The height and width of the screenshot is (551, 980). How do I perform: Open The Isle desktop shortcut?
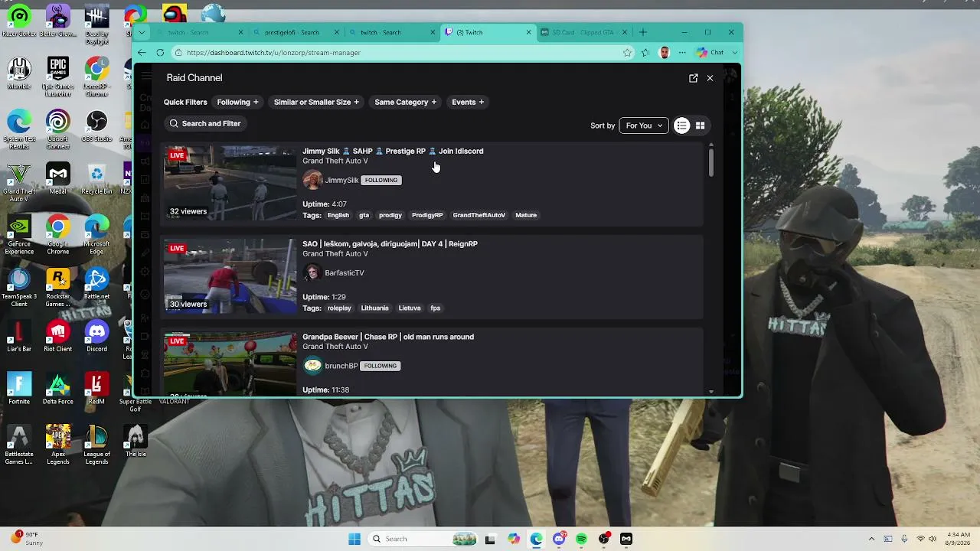(136, 442)
